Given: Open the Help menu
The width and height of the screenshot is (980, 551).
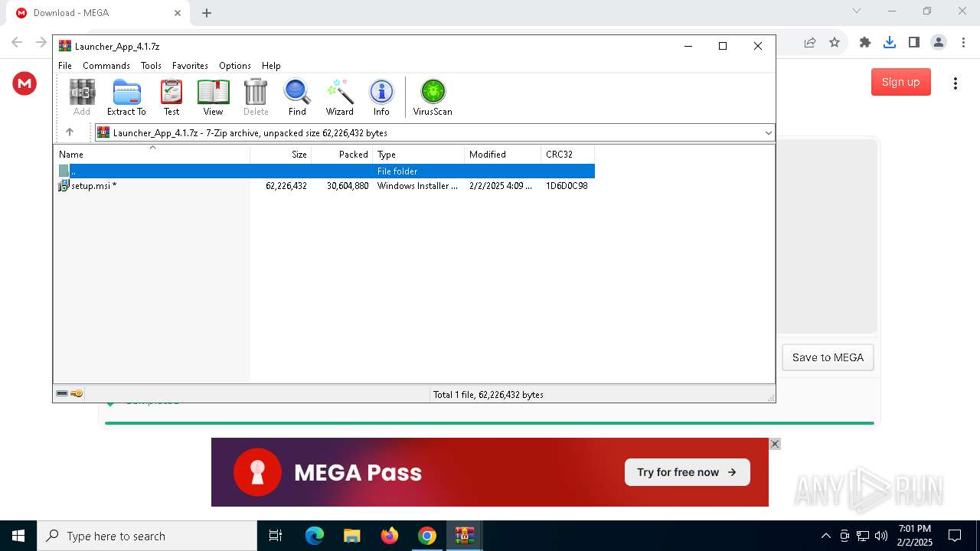Looking at the screenshot, I should coord(271,66).
